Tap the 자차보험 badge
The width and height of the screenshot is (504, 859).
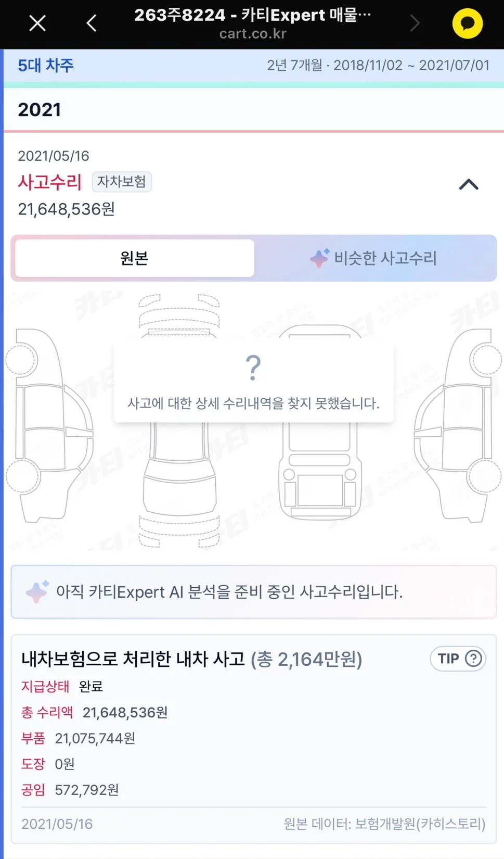coord(122,182)
